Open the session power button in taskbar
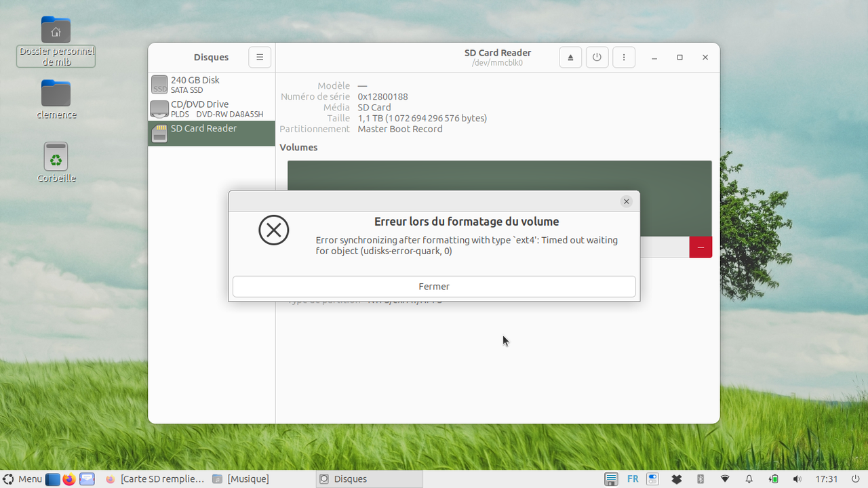Image resolution: width=868 pixels, height=488 pixels. click(855, 479)
